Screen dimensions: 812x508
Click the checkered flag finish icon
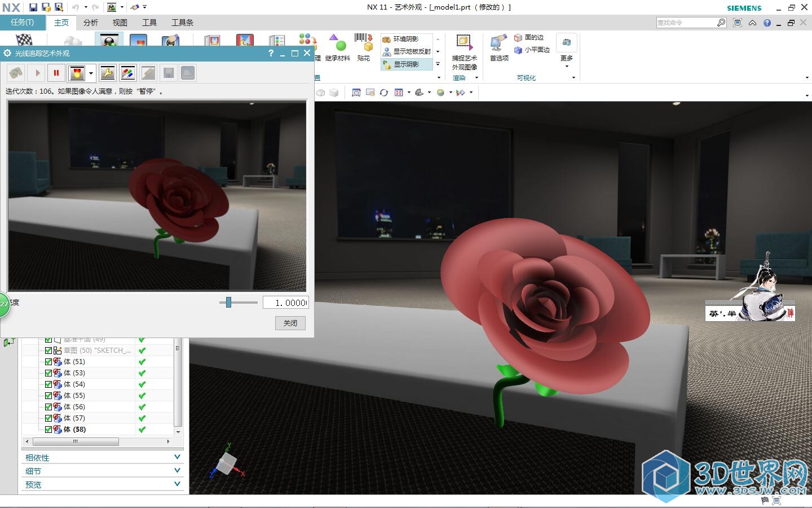coord(24,40)
